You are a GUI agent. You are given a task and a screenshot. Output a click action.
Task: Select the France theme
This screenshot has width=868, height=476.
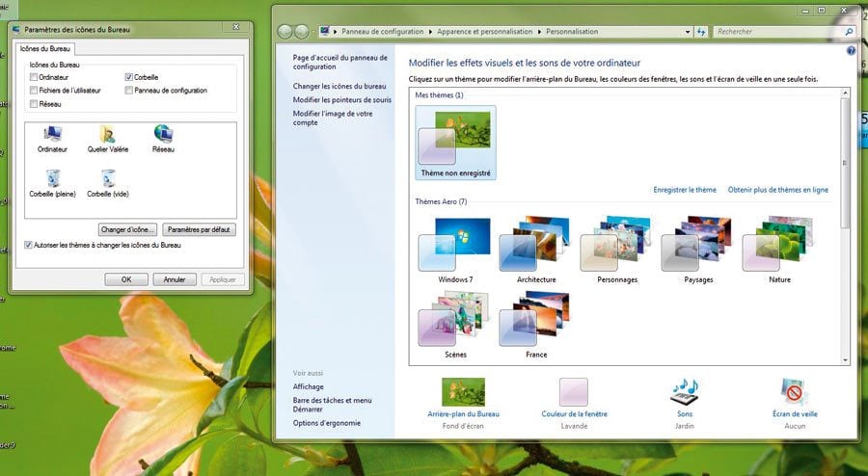[536, 326]
